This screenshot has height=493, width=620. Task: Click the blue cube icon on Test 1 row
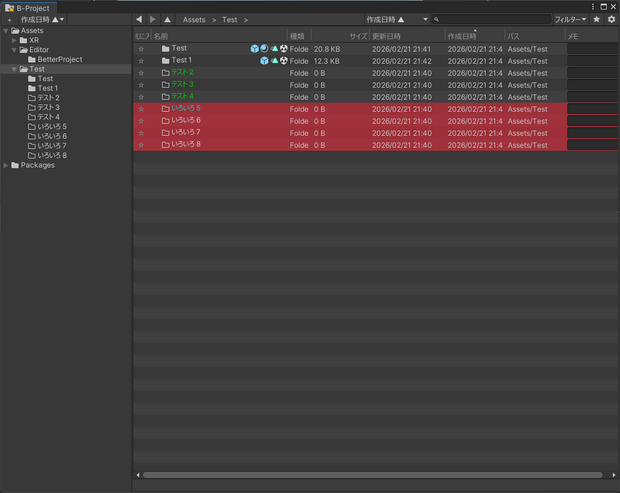tap(264, 61)
